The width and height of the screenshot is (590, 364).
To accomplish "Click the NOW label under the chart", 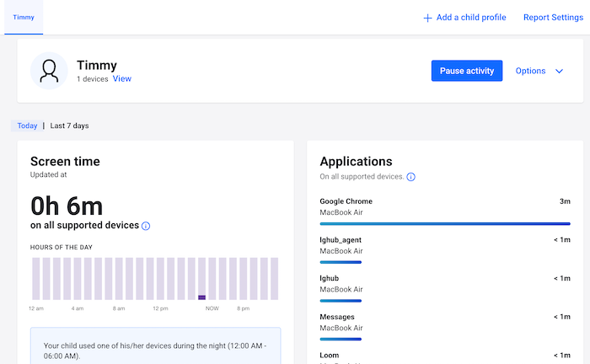I will 212,308.
